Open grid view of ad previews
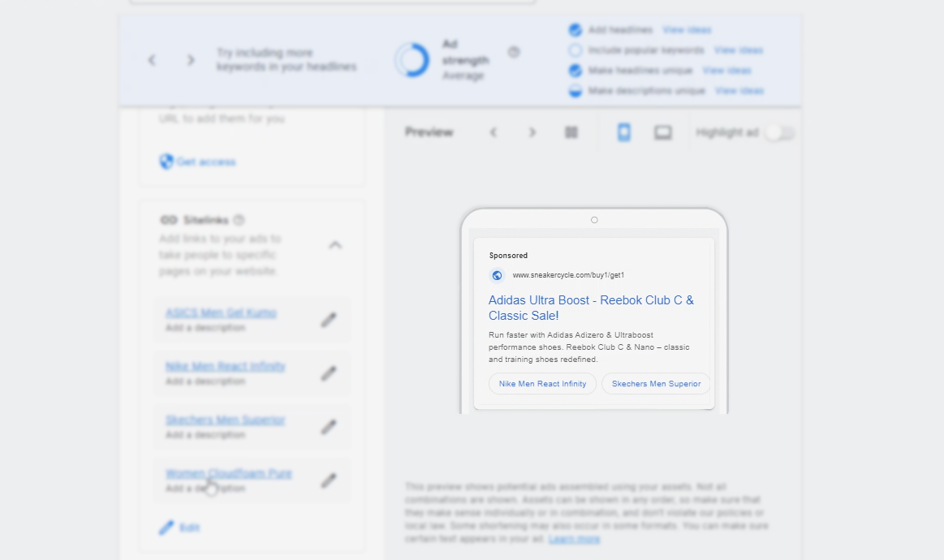 click(x=571, y=132)
